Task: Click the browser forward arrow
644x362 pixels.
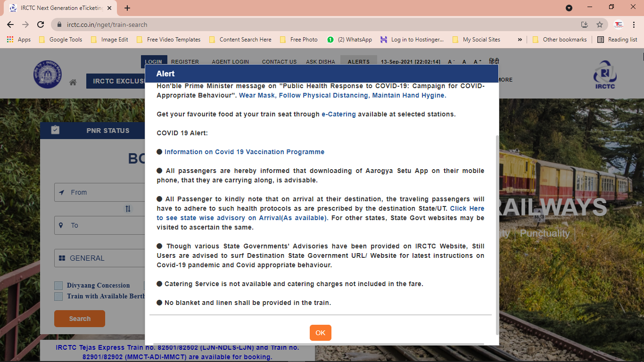Action: (x=25, y=25)
